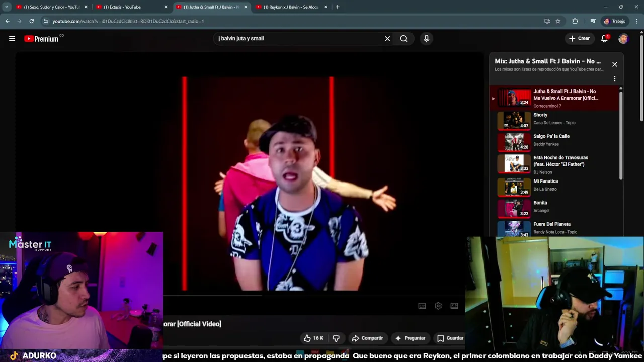Close the Reykon x J Balvin tab
Viewport: 644px width, 362px height.
click(x=326, y=7)
